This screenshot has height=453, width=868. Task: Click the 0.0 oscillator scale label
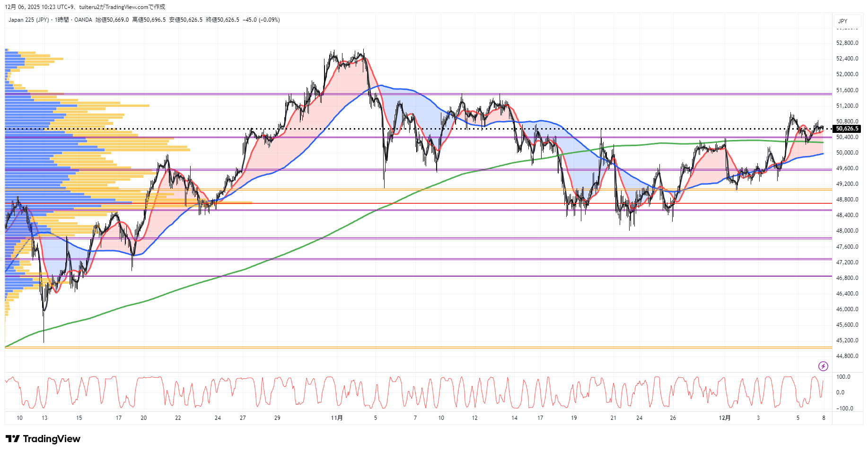pyautogui.click(x=840, y=392)
